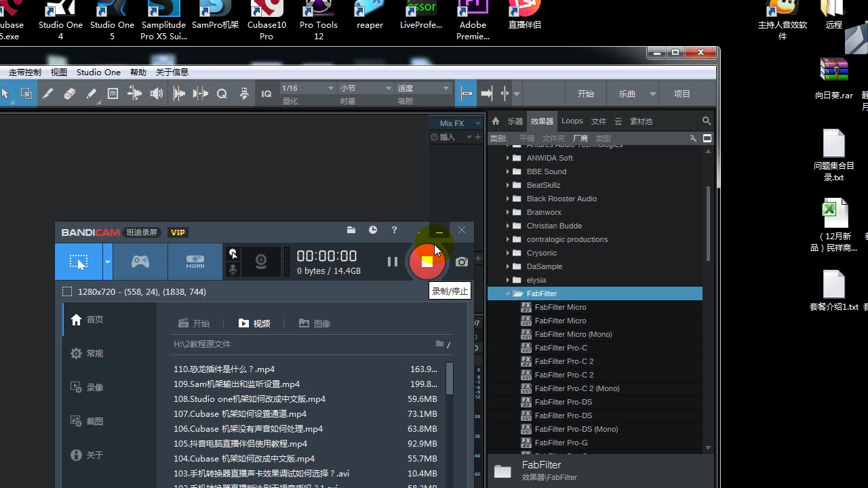The height and width of the screenshot is (488, 868).
Task: Switch to the 项目 page button
Action: 682,94
